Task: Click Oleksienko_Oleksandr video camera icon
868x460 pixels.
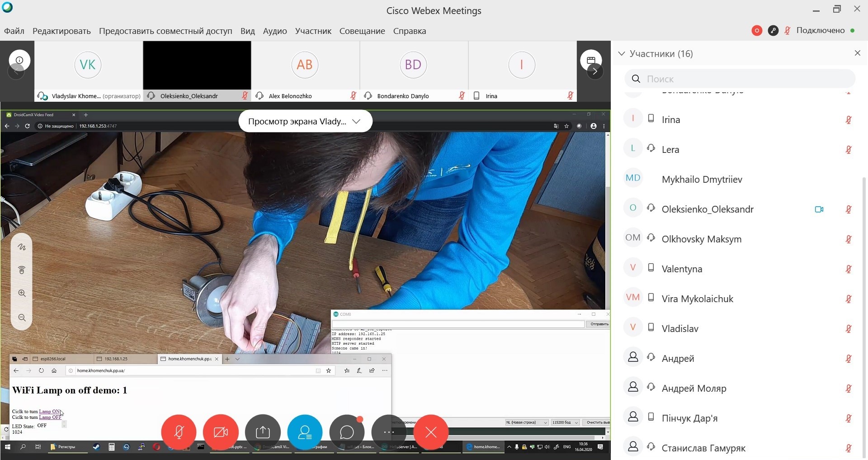Action: (x=819, y=209)
